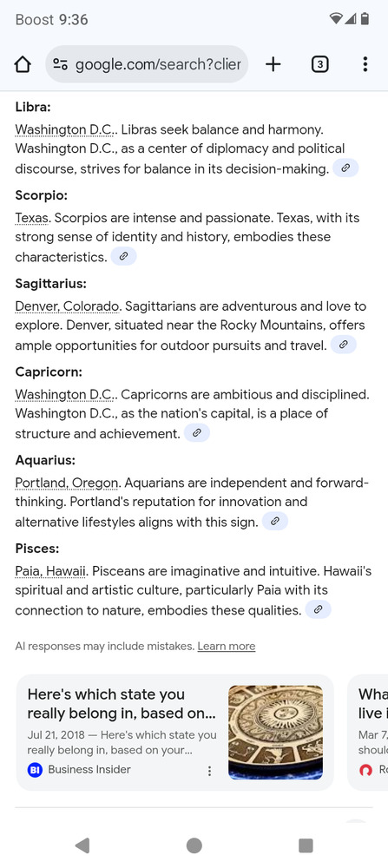Open source link icon after Aquarius paragraph
The width and height of the screenshot is (388, 868).
(x=275, y=522)
